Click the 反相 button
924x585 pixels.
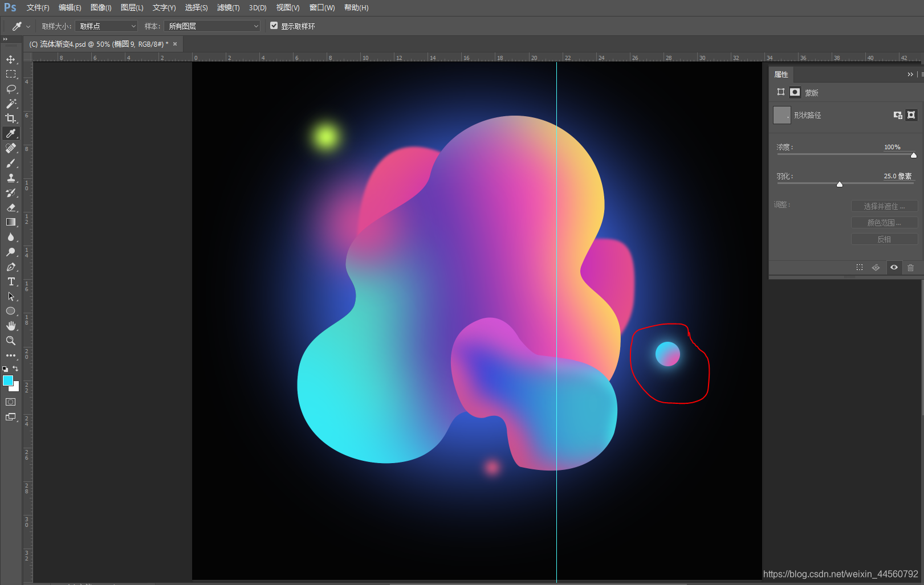tap(884, 239)
